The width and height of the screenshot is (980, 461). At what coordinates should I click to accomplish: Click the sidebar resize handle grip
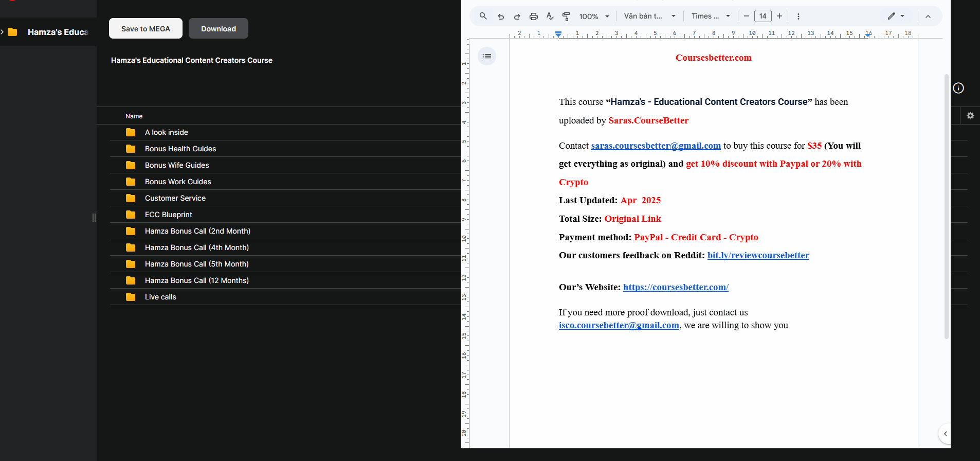[94, 218]
